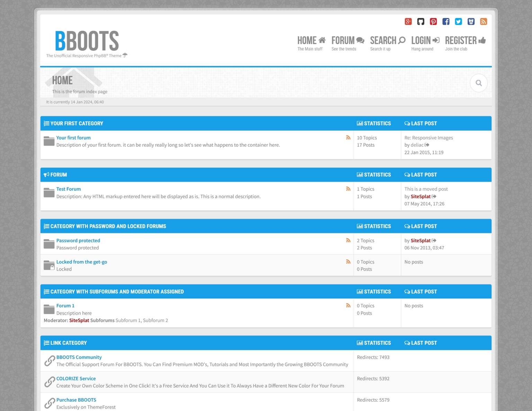
Task: Follow the moved post arrow by SiteSplat
Action: point(435,196)
